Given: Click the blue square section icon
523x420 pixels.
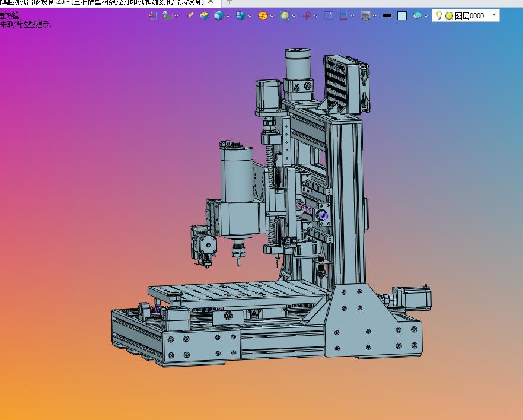Looking at the screenshot, I should pos(329,15).
